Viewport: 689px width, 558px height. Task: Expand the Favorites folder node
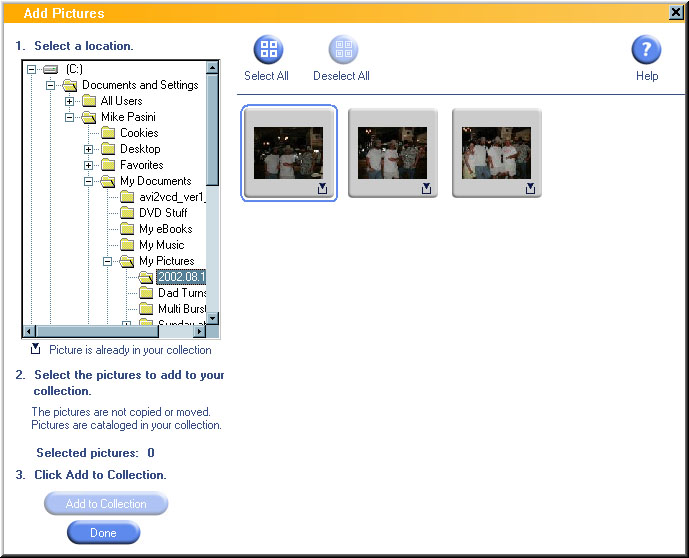[x=89, y=165]
